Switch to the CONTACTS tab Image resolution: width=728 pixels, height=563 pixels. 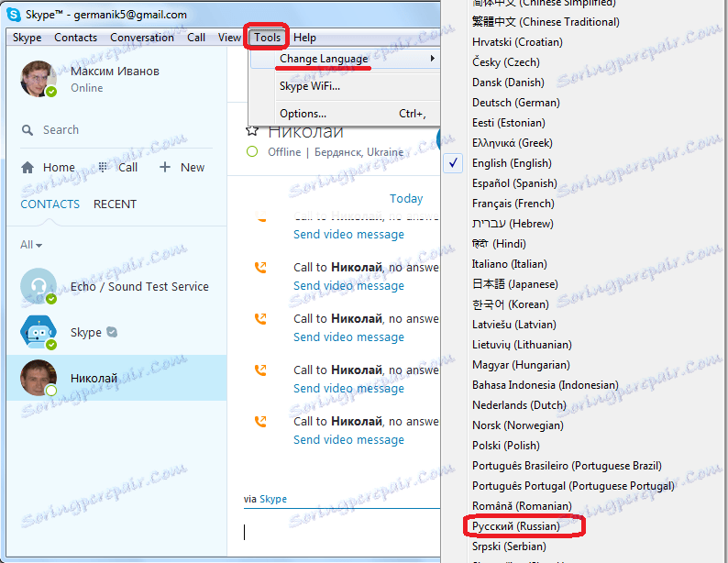(x=50, y=204)
